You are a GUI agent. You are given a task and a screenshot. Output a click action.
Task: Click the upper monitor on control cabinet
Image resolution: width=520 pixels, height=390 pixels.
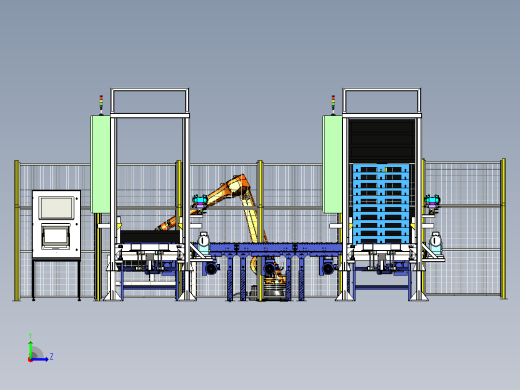[56, 207]
